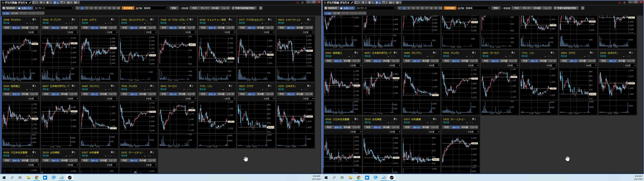Open 歩み値 tab for 8697 日本取引所グループ in left window
Viewport: 644px width, 181px height.
[64, 94]
